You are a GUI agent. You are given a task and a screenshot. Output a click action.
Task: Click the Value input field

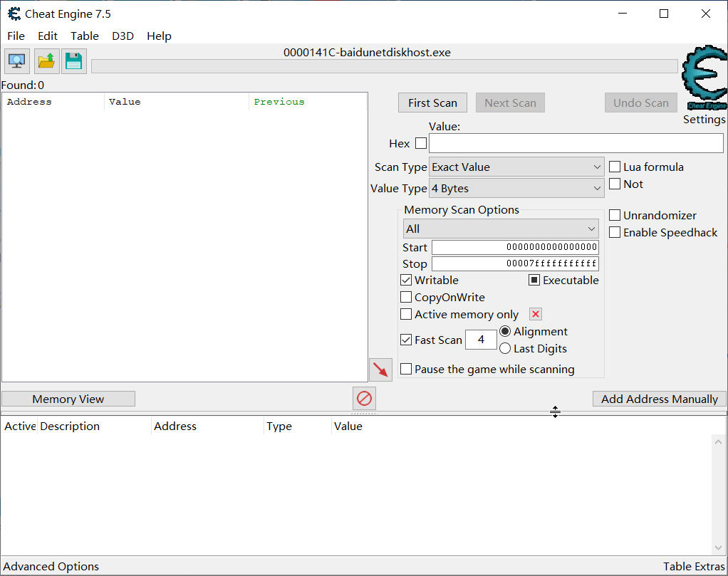[576, 143]
